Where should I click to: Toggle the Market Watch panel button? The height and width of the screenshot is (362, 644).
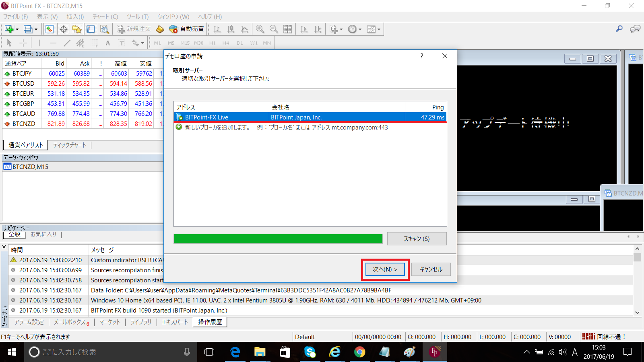tap(50, 29)
